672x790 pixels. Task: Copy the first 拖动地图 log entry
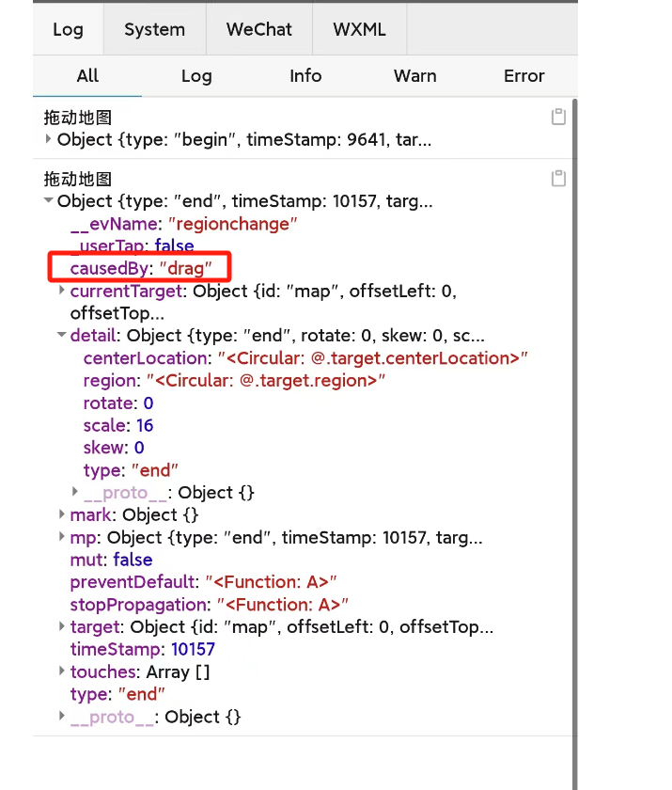coord(558,117)
